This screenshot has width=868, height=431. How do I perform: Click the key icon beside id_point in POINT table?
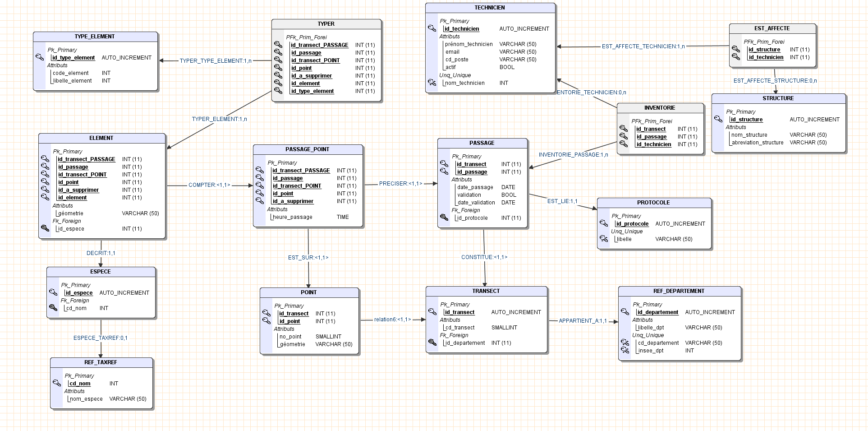click(x=266, y=321)
